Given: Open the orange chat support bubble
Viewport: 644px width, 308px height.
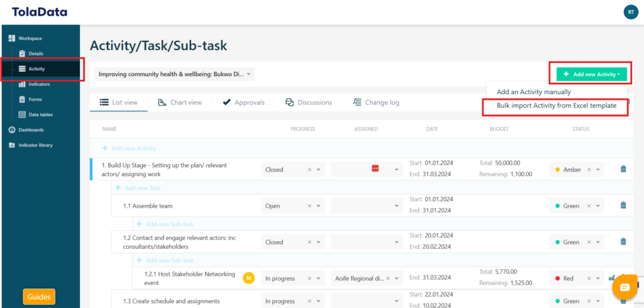Looking at the screenshot, I should point(625,287).
